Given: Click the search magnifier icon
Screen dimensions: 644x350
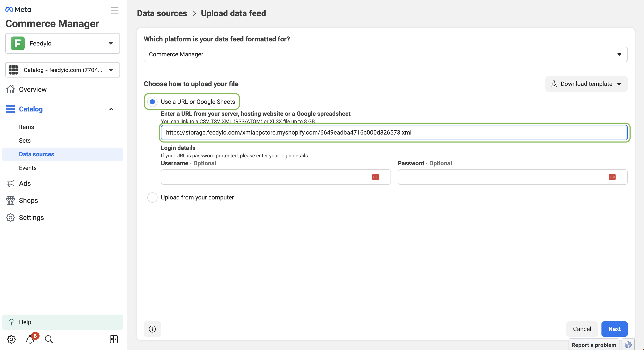Looking at the screenshot, I should tap(49, 339).
